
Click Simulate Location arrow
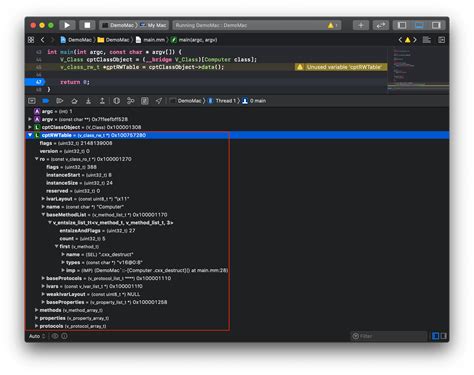tap(159, 101)
